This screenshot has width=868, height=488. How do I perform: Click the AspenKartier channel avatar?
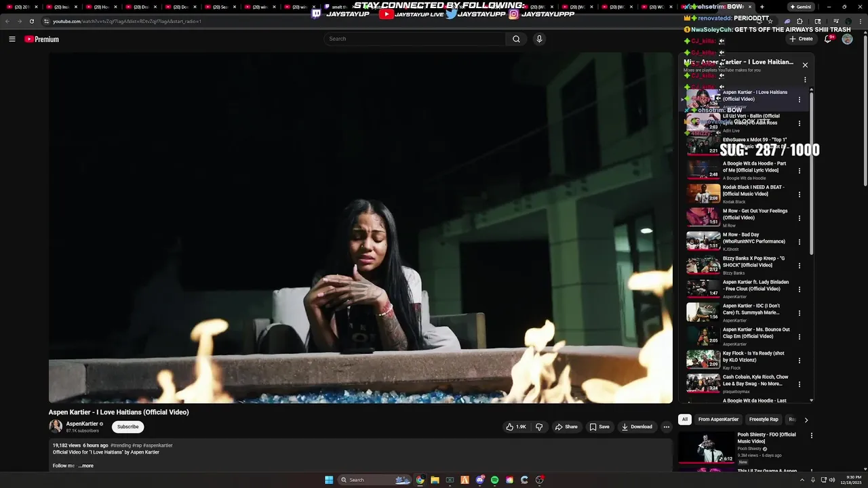(56, 426)
